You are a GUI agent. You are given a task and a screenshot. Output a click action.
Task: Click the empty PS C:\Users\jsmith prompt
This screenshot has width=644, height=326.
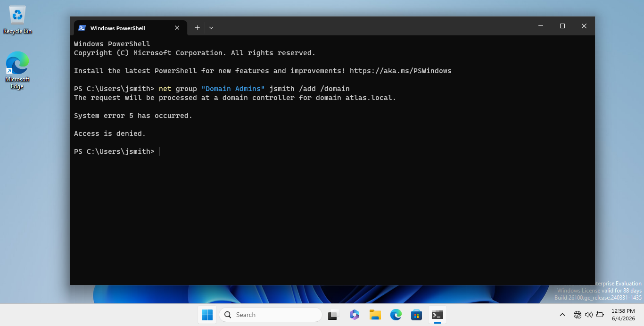(114, 151)
